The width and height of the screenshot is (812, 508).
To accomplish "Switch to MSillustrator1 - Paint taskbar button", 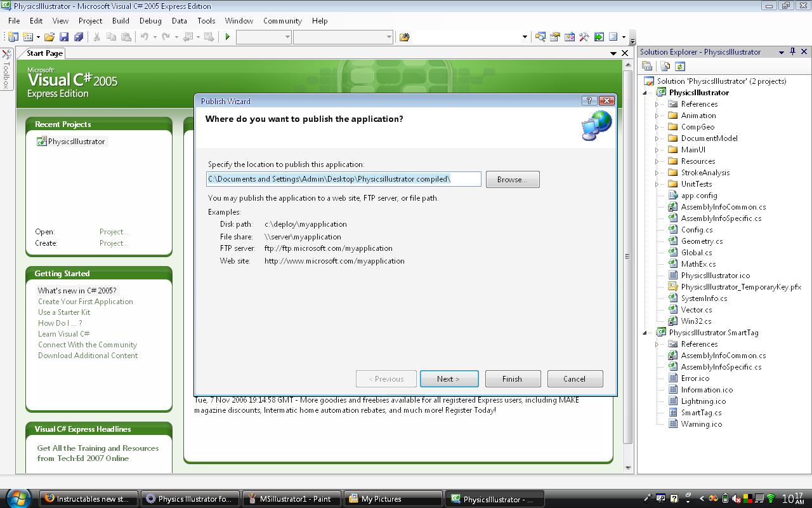I will tap(291, 498).
